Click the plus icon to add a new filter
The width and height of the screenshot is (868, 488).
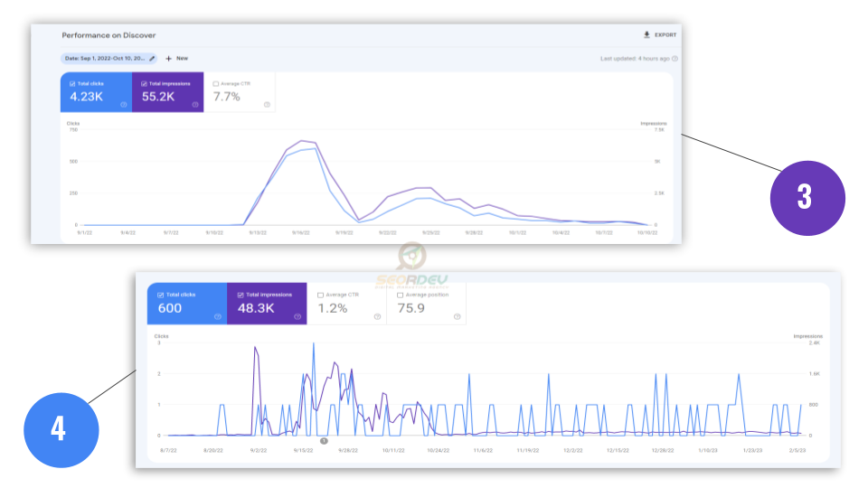click(x=168, y=58)
